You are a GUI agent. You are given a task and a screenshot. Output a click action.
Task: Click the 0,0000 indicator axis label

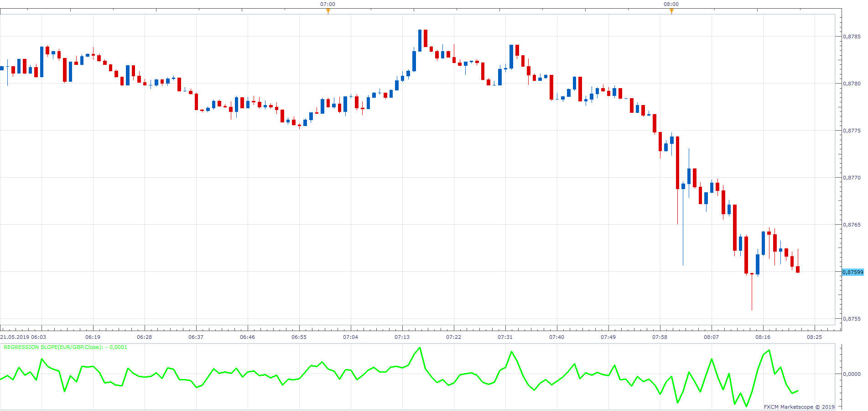[852, 374]
